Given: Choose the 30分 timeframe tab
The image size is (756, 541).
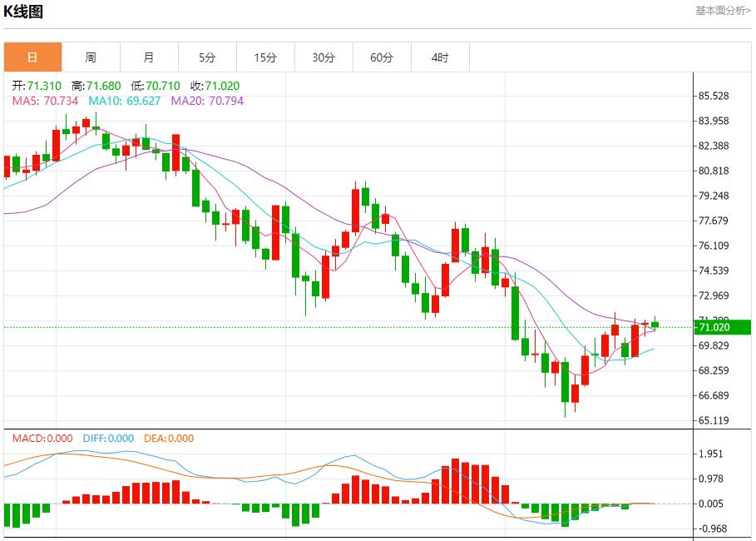Looking at the screenshot, I should tap(324, 57).
